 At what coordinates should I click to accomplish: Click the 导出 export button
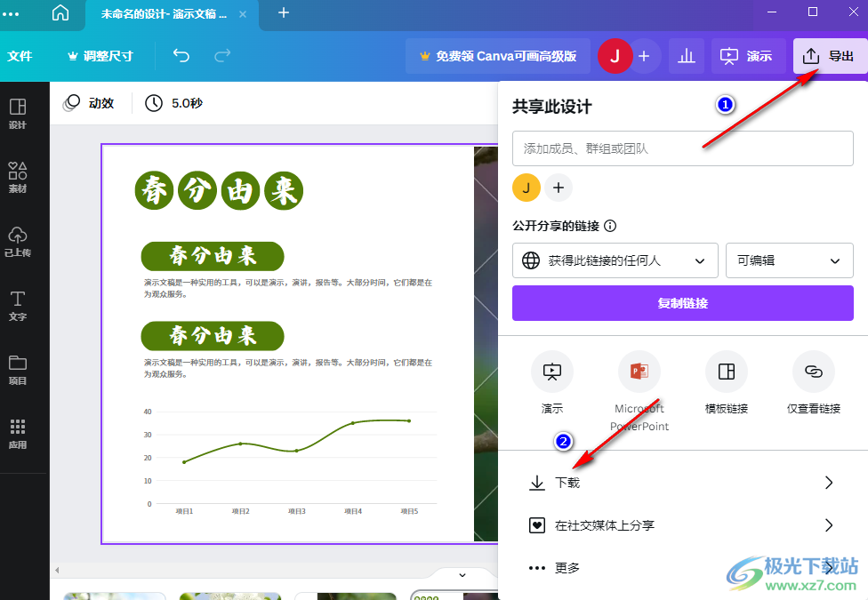[x=829, y=56]
